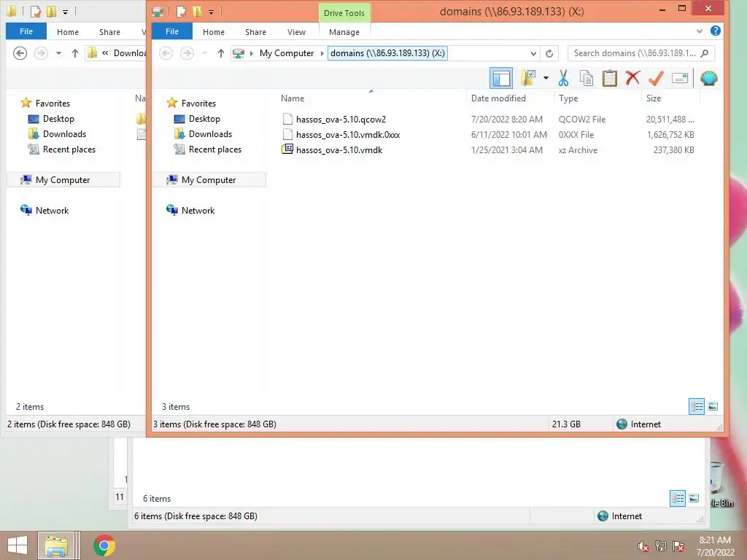Select the hassos_ova-5.10.vmdk xz archive
Image resolution: width=747 pixels, height=560 pixels.
click(339, 150)
